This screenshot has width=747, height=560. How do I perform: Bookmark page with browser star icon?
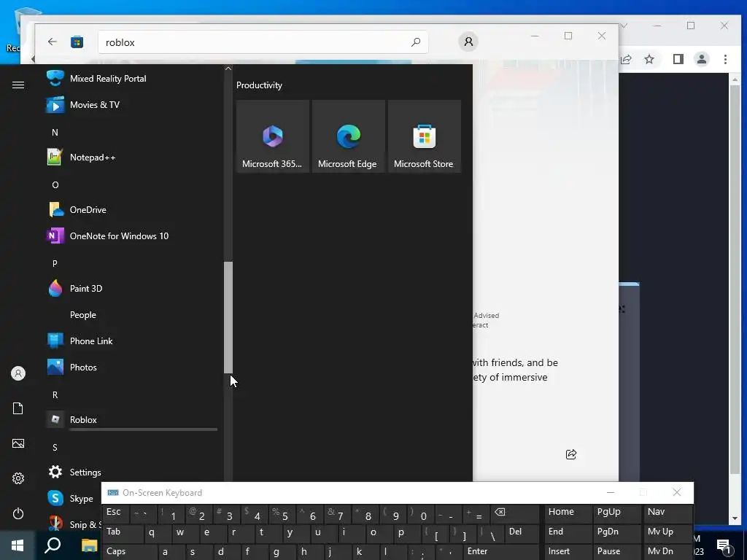pos(649,59)
